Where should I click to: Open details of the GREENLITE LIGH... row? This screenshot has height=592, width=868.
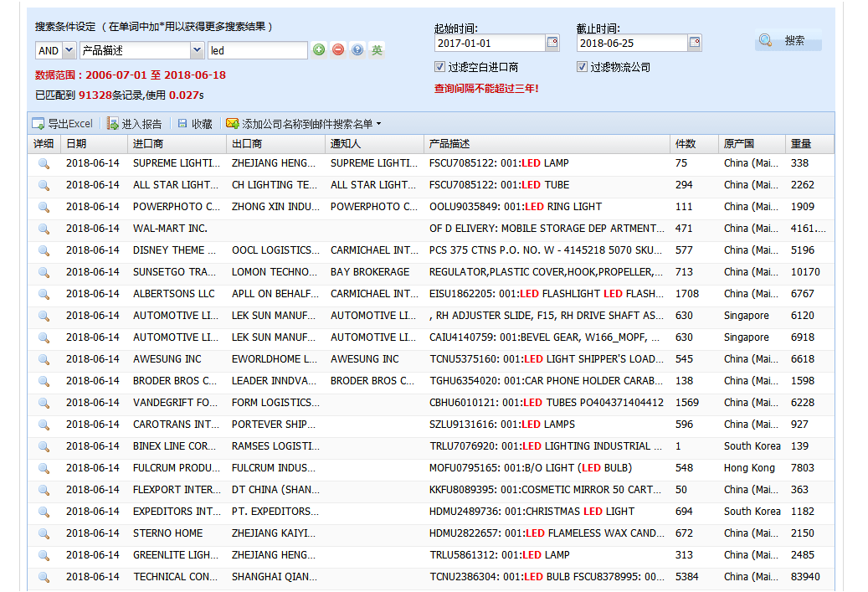click(x=44, y=555)
